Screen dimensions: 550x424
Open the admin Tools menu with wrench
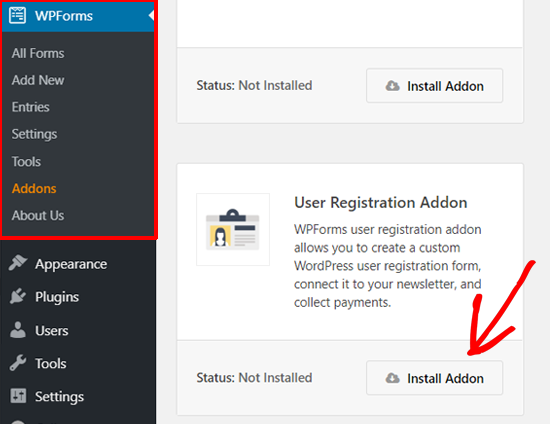coord(51,364)
